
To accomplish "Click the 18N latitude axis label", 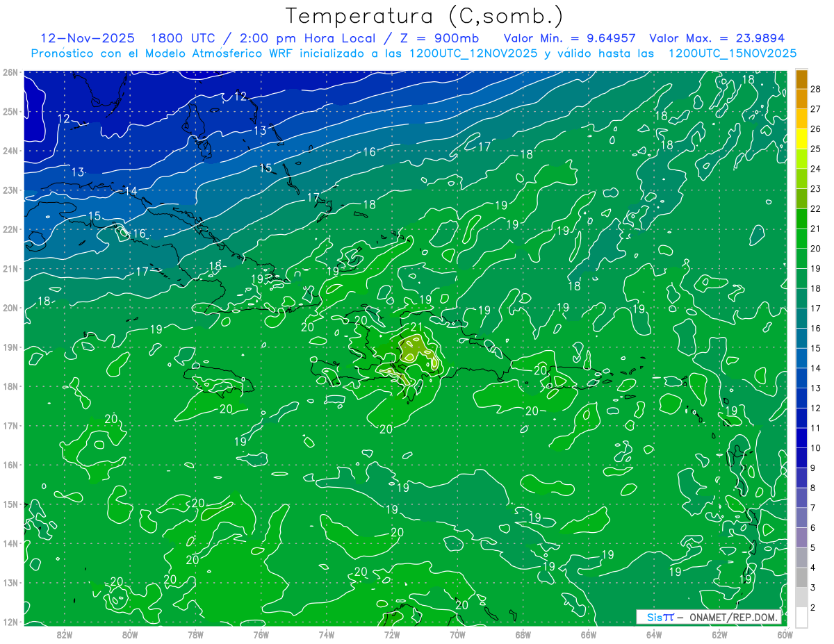I will click(10, 386).
